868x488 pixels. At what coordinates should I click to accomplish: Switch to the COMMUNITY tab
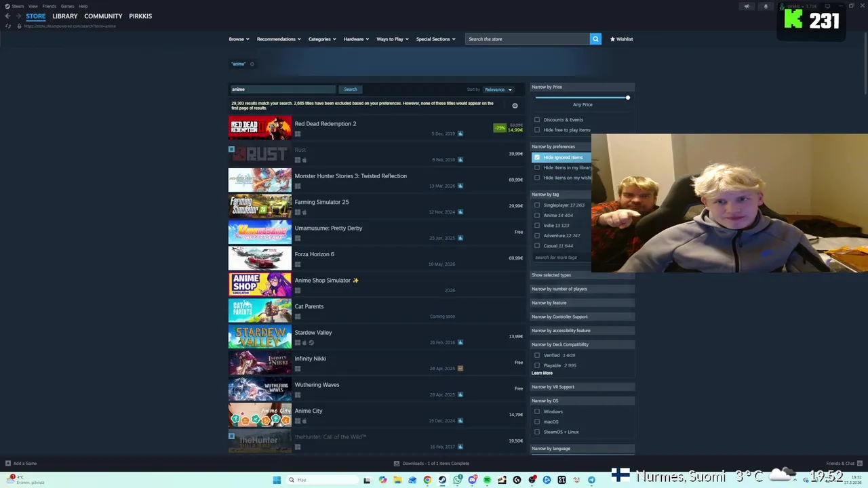pyautogui.click(x=103, y=16)
